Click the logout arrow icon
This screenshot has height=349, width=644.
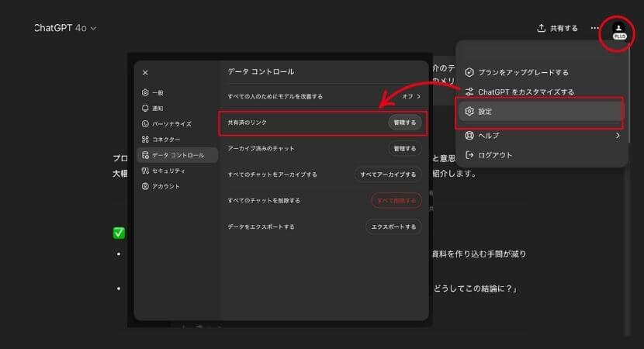469,155
